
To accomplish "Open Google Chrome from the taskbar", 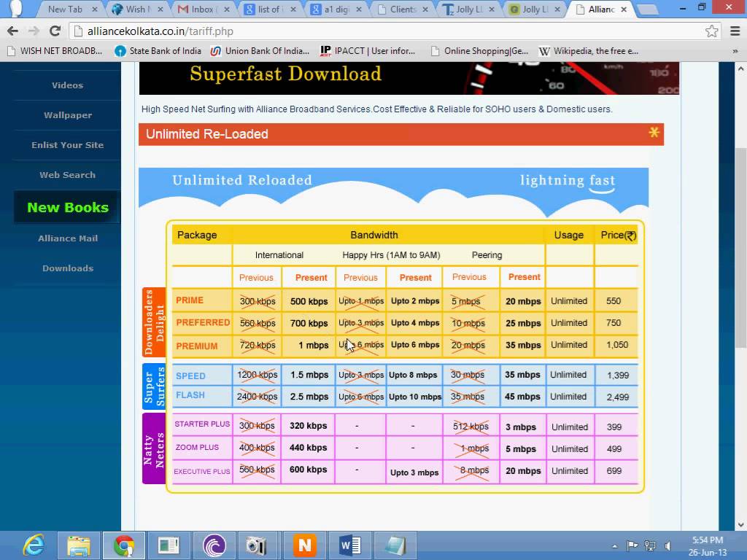I will tap(124, 545).
